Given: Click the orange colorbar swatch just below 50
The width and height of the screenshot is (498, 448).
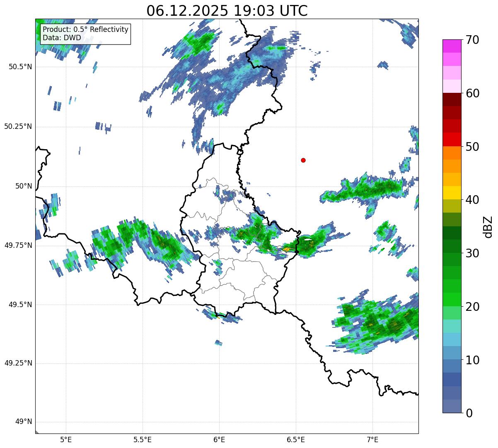Looking at the screenshot, I should [x=452, y=153].
